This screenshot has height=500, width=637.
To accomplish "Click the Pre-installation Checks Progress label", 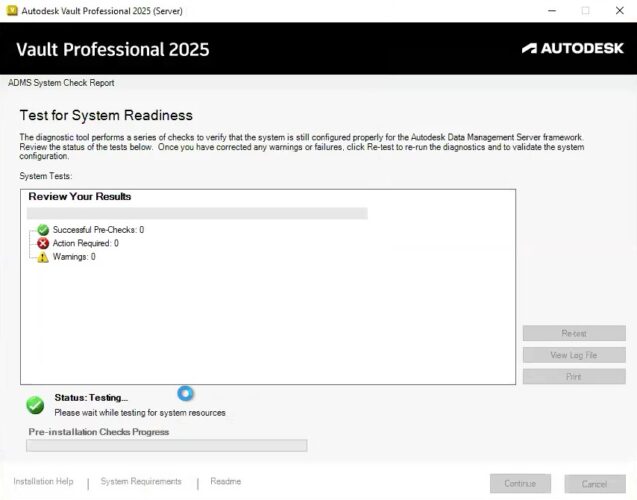I will point(99,432).
